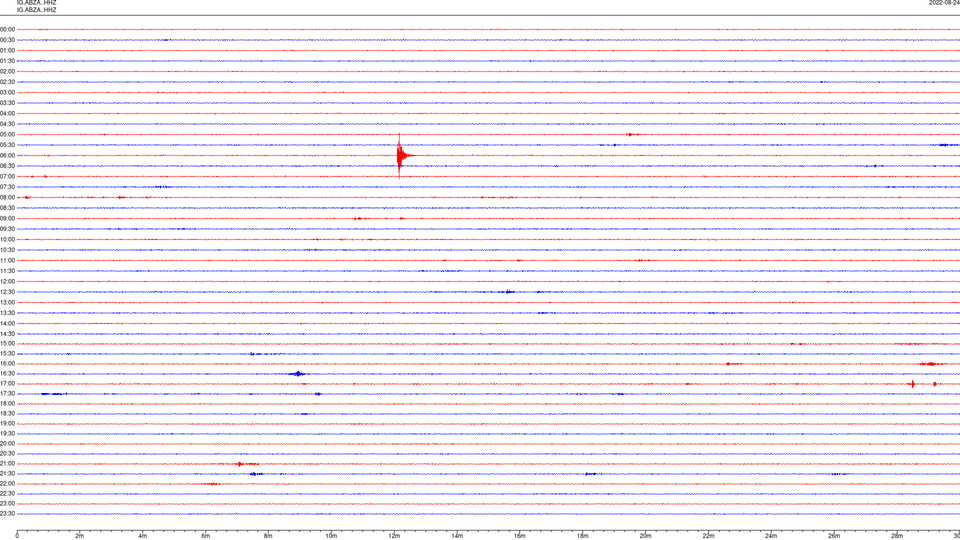960x540 pixels.
Task: Click the "28m" tick on the time axis
Action: (x=896, y=536)
